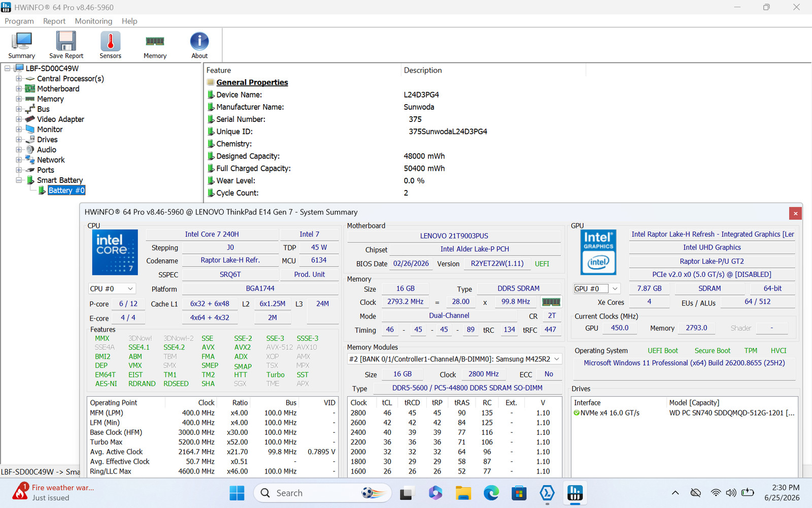Click the Wi-Fi network tray icon
812x508 pixels.
[716, 493]
